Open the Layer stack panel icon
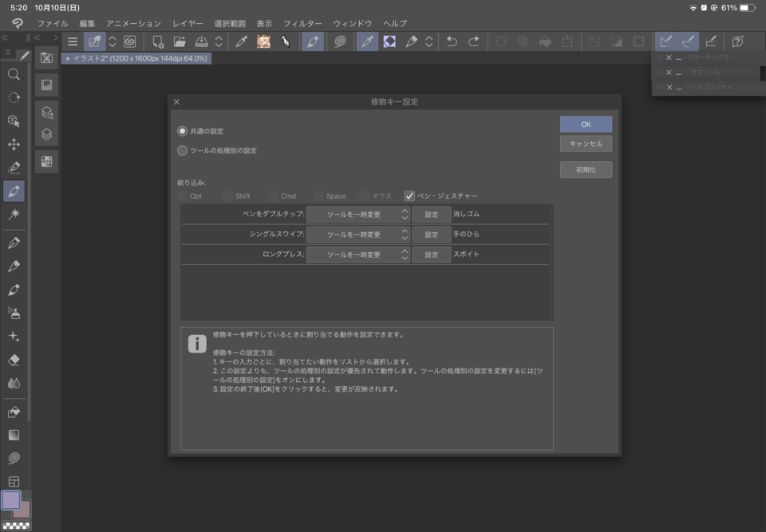The image size is (766, 532). pos(47,134)
